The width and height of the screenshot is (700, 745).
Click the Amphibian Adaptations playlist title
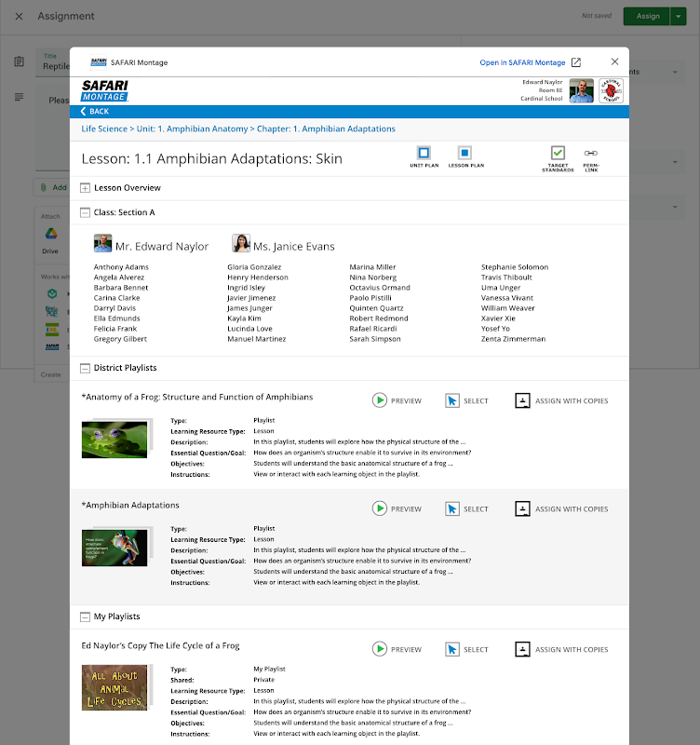click(x=130, y=505)
